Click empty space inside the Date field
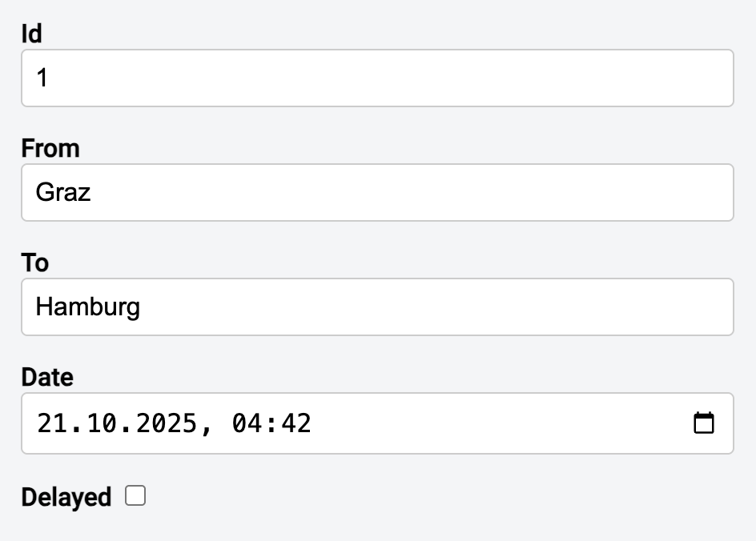Viewport: 756px width, 541px height. tap(497, 423)
